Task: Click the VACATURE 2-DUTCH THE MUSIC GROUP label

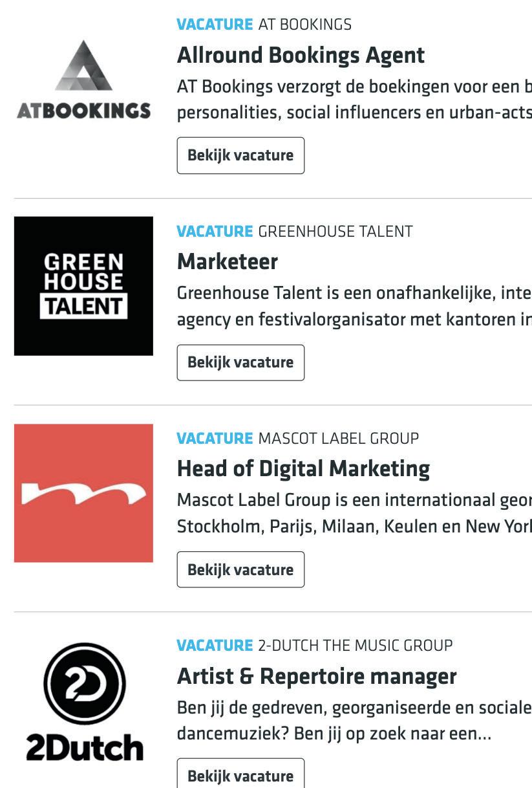Action: point(314,646)
